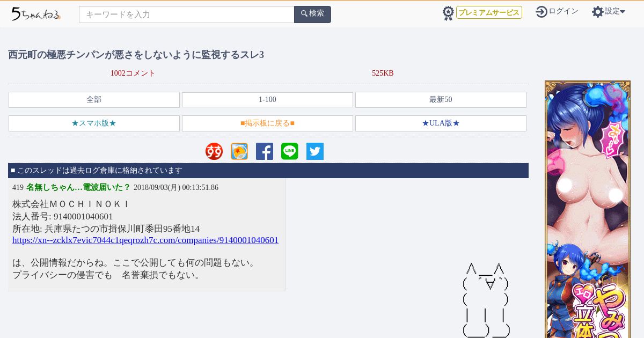Viewport: 644px width, 338px height.
Task: Show 全部 all comments
Action: 94,100
